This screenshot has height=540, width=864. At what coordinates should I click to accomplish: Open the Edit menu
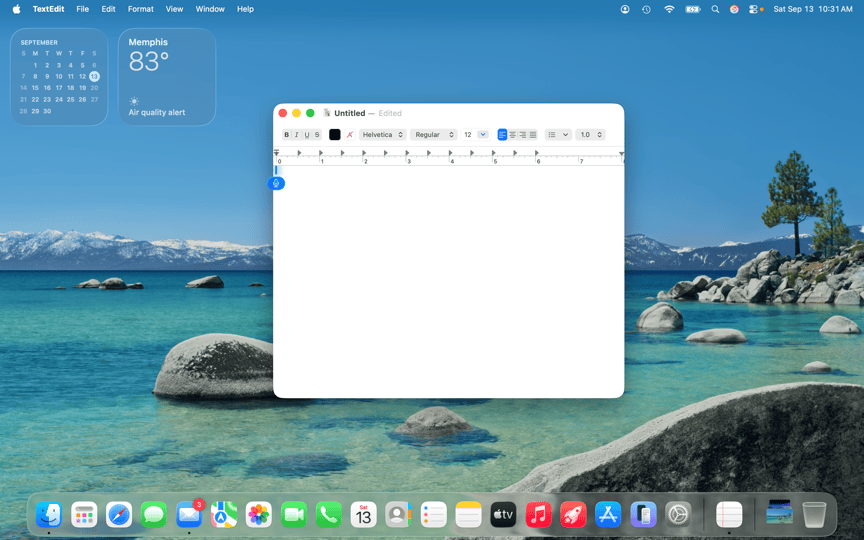109,9
